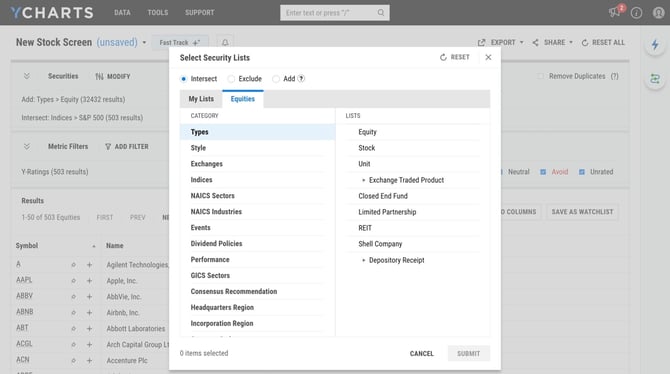Viewport: 670px width, 374px height.
Task: Click the CANCEL button
Action: [422, 353]
